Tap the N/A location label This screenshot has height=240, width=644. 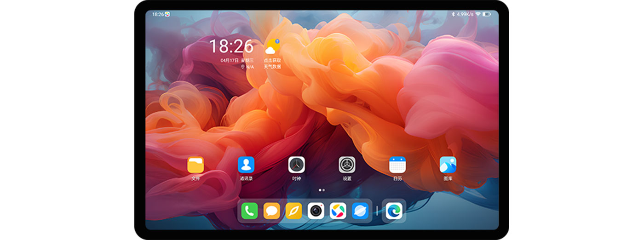(247, 67)
